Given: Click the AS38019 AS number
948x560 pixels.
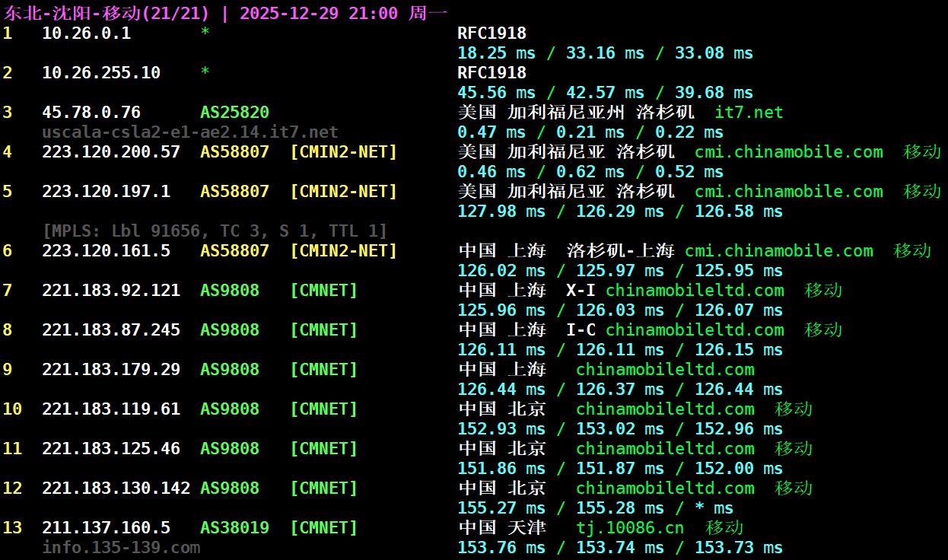Looking at the screenshot, I should coord(234,528).
